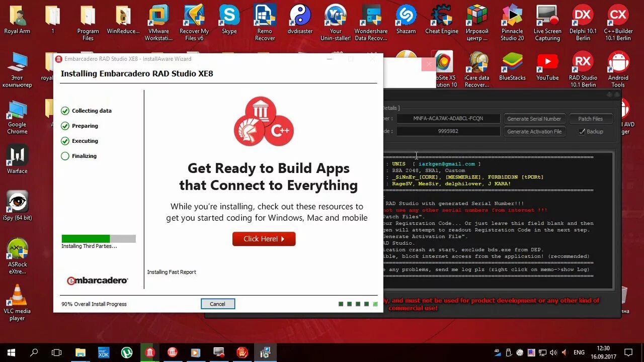The height and width of the screenshot is (362, 644).
Task: Click the empty circle beside Finalizing step
Action: (x=65, y=156)
